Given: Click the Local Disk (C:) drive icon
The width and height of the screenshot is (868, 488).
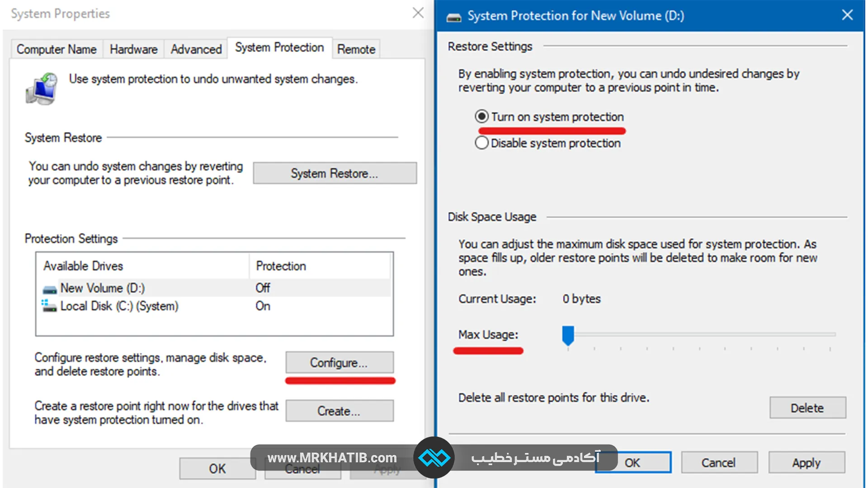Looking at the screenshot, I should [49, 306].
